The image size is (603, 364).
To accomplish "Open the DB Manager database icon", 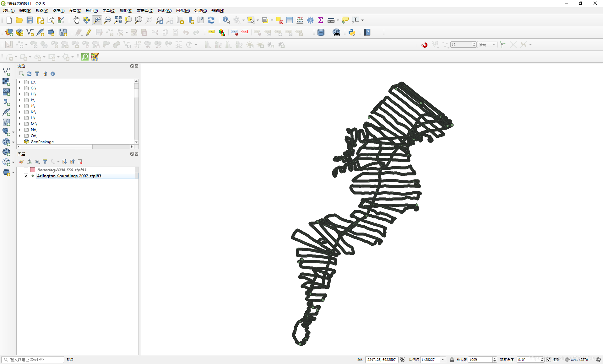I will pos(321,32).
